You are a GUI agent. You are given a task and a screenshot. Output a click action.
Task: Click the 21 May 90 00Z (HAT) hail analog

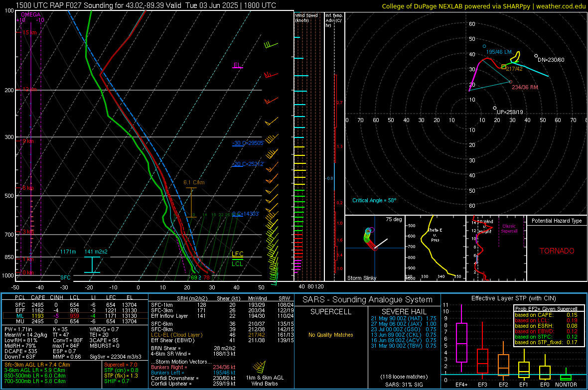(404, 318)
